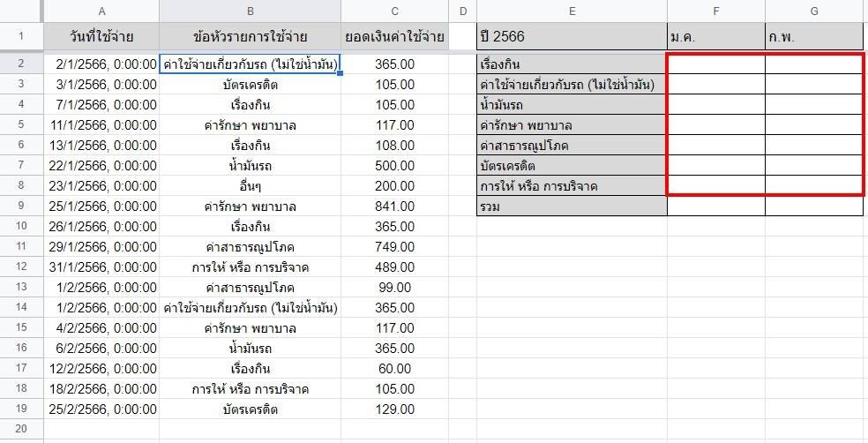The height and width of the screenshot is (443, 868).
Task: Select date cell 4/2/2566, 0:00:00
Action: (101, 327)
